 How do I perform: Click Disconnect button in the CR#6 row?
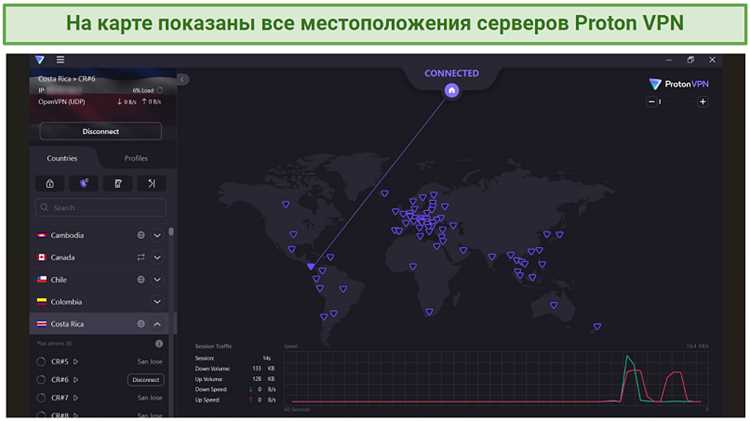tap(145, 380)
